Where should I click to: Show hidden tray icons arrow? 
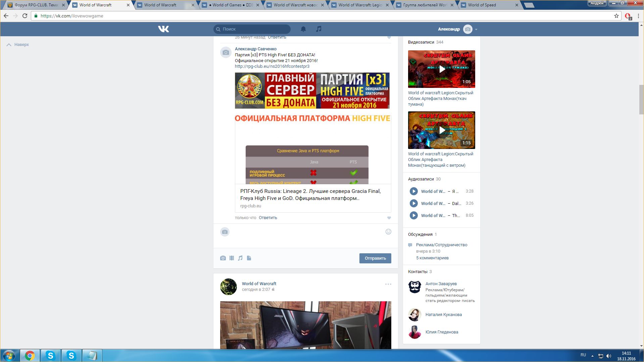[x=592, y=356]
